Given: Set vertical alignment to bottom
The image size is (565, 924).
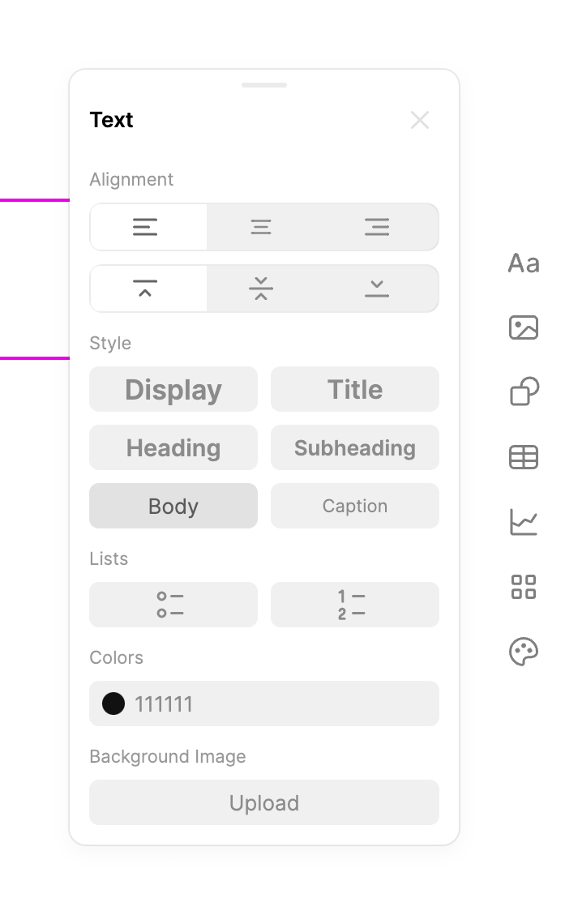Looking at the screenshot, I should [x=376, y=289].
